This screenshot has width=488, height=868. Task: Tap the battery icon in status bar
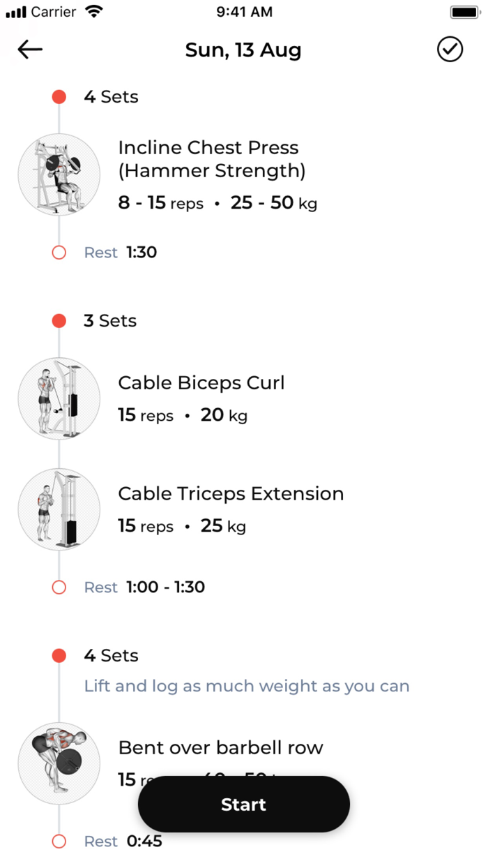tap(466, 11)
